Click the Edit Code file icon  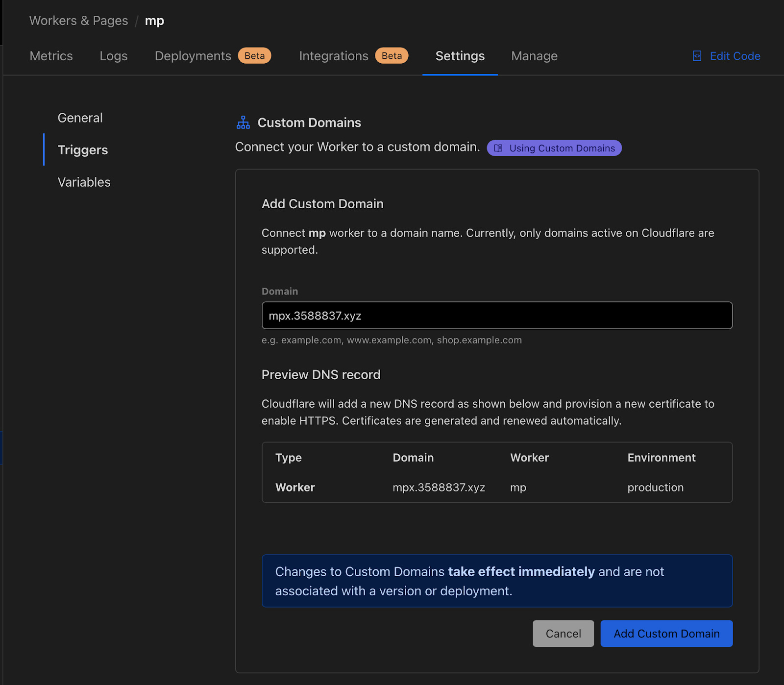pyautogui.click(x=697, y=56)
